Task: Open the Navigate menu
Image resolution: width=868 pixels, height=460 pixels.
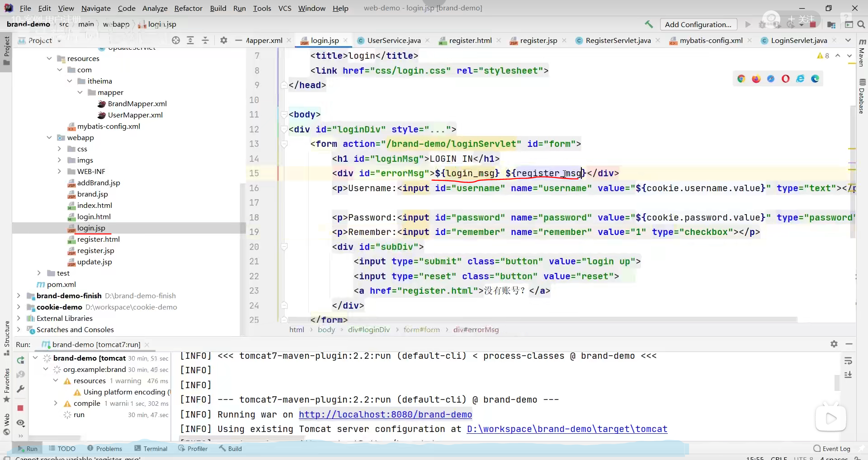Action: point(96,8)
